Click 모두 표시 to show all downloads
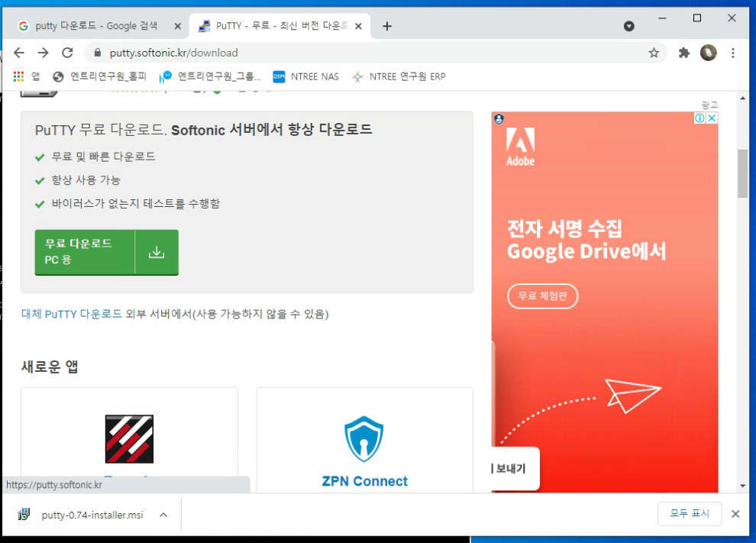The width and height of the screenshot is (756, 543). (690, 513)
